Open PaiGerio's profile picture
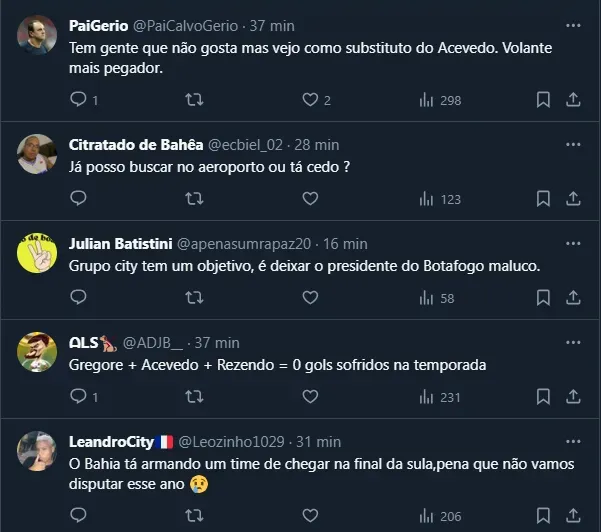The width and height of the screenshot is (601, 532). point(37,35)
